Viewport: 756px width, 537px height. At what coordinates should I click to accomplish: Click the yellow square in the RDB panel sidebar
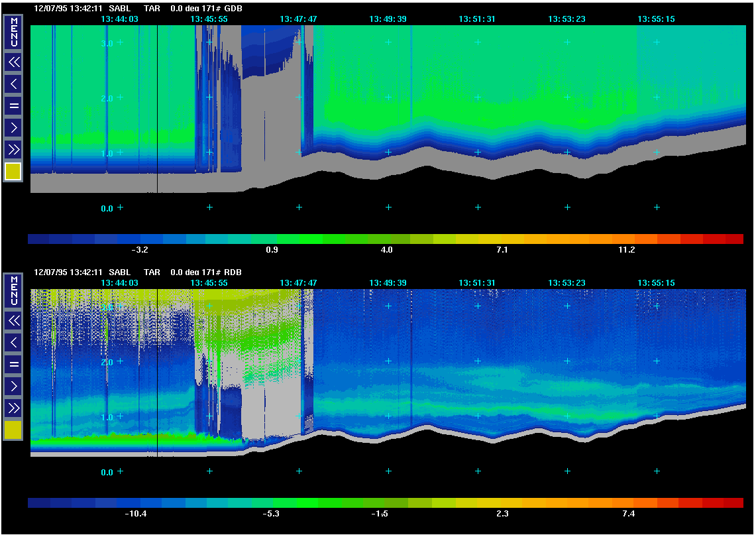click(x=13, y=430)
